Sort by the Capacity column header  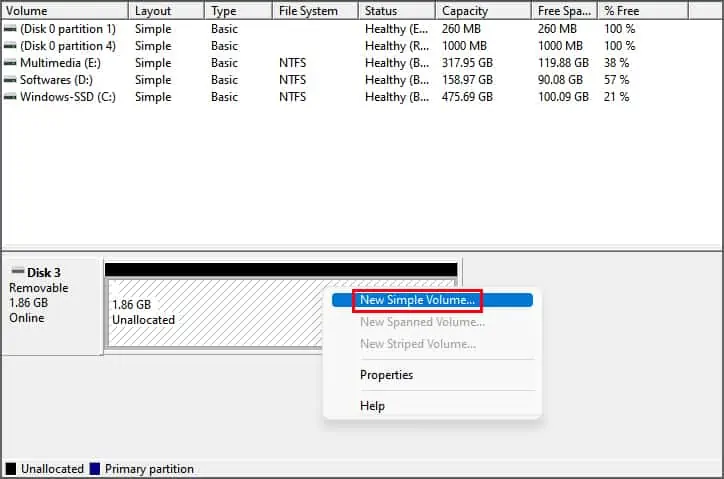coord(483,11)
